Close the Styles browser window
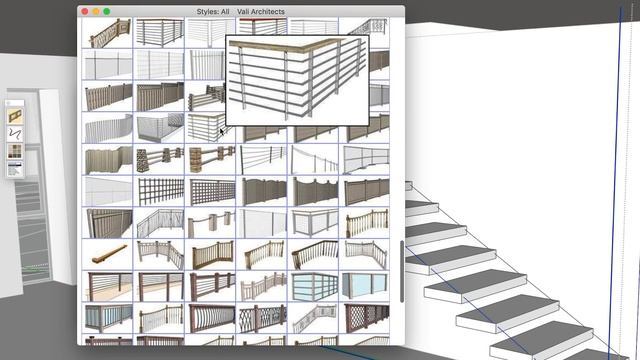640x360 pixels. click(x=85, y=11)
